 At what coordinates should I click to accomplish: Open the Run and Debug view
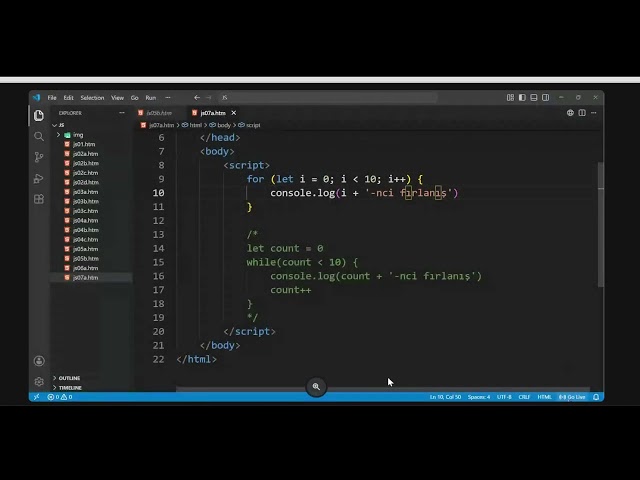[39, 178]
